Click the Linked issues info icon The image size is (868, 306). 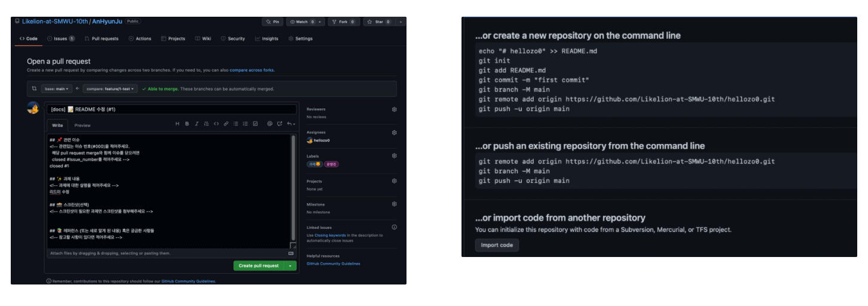tap(394, 227)
